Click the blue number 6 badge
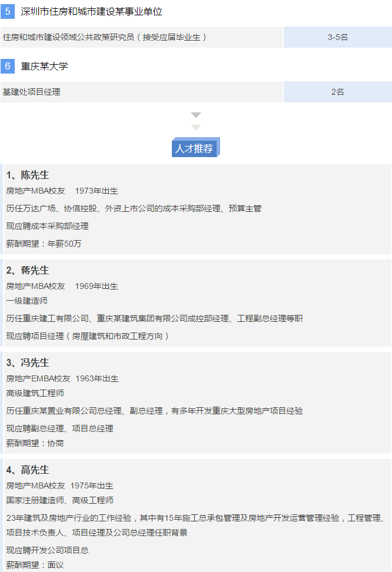This screenshot has height=572, width=392. (x=7, y=66)
